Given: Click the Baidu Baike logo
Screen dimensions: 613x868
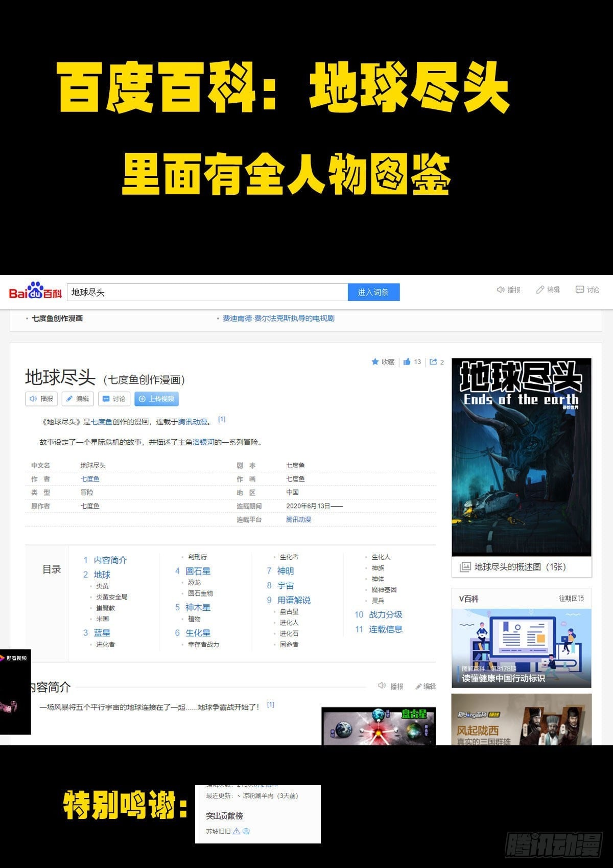Looking at the screenshot, I should pyautogui.click(x=35, y=291).
